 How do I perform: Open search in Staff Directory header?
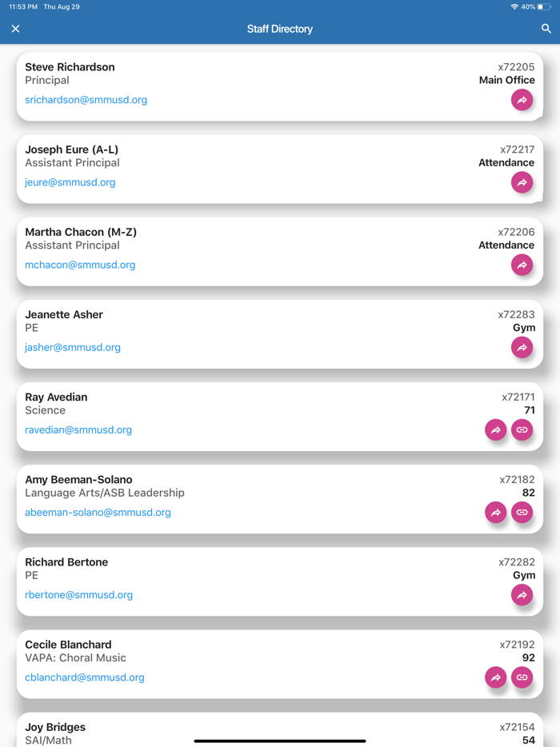pyautogui.click(x=546, y=29)
